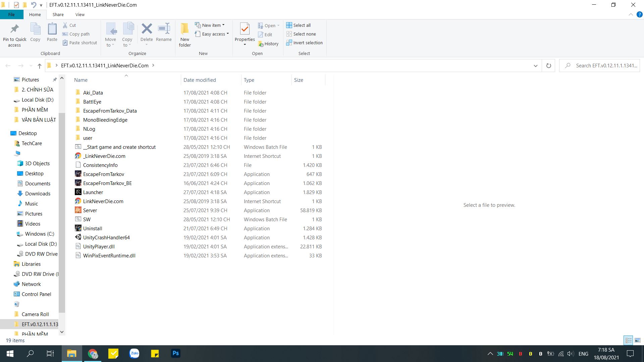Switch to details view in status bar
This screenshot has width=644, height=362.
click(x=628, y=340)
